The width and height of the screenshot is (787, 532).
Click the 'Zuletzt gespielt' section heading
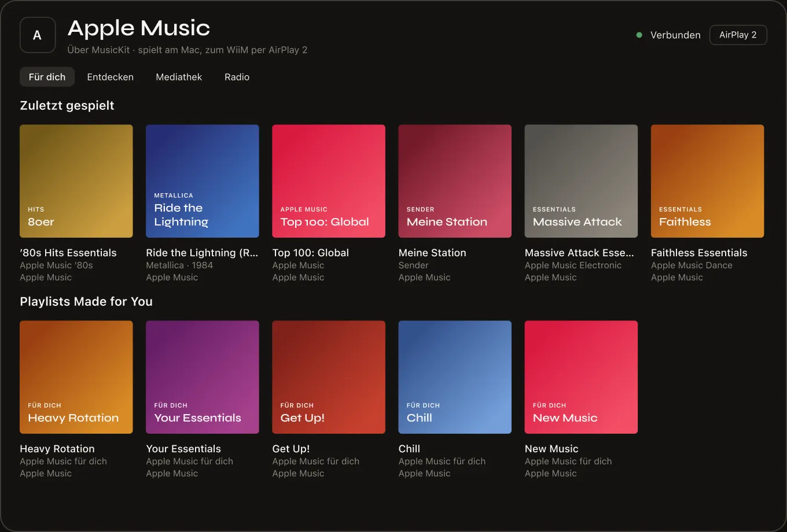(x=67, y=105)
